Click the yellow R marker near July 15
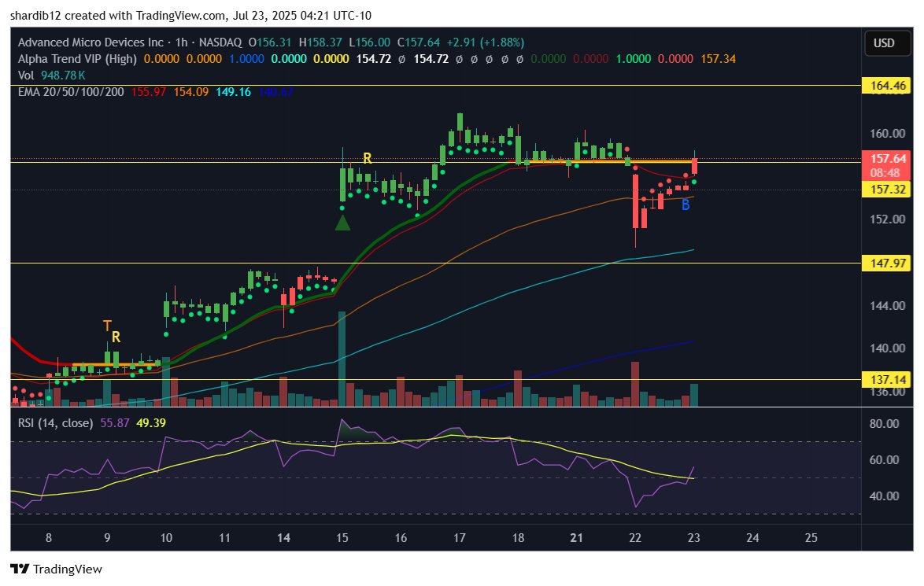 tap(367, 158)
